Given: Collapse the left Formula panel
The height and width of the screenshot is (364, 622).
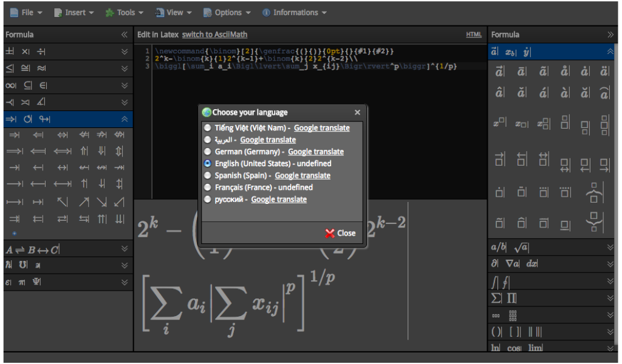Looking at the screenshot, I should point(123,35).
